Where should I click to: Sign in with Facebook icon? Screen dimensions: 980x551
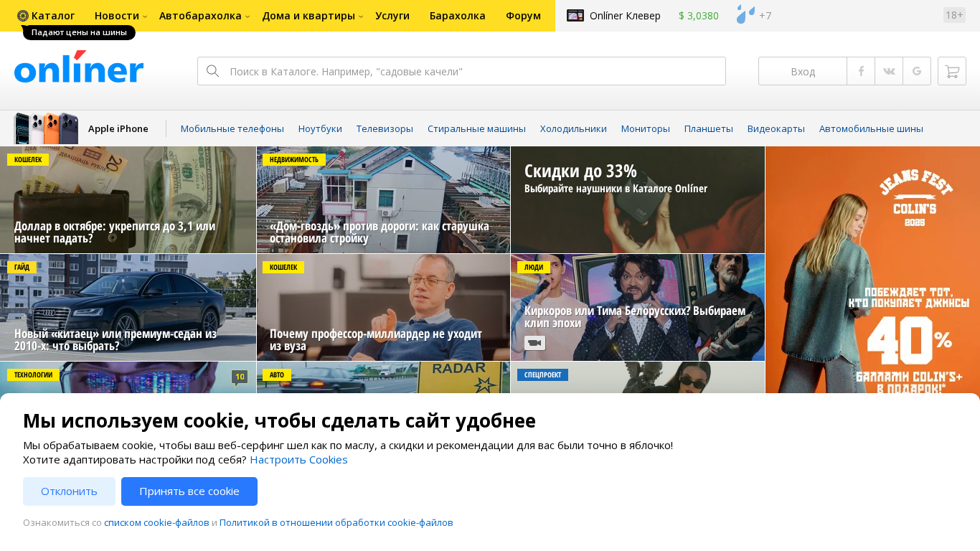coord(861,71)
